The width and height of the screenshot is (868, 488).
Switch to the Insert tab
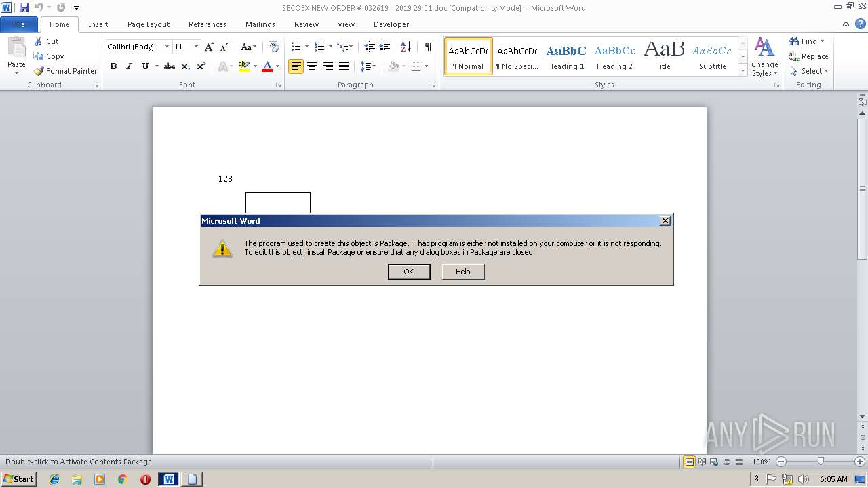point(98,24)
